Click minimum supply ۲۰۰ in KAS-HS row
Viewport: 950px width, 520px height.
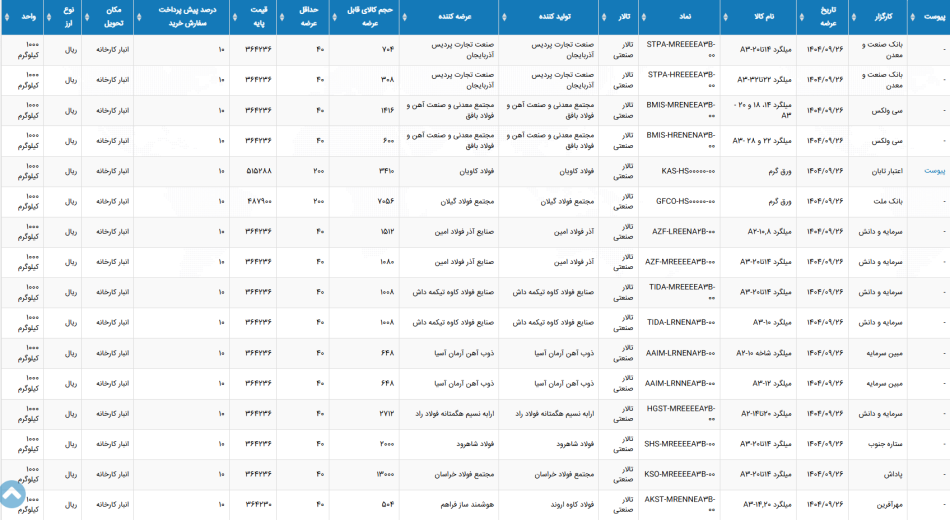pos(303,172)
